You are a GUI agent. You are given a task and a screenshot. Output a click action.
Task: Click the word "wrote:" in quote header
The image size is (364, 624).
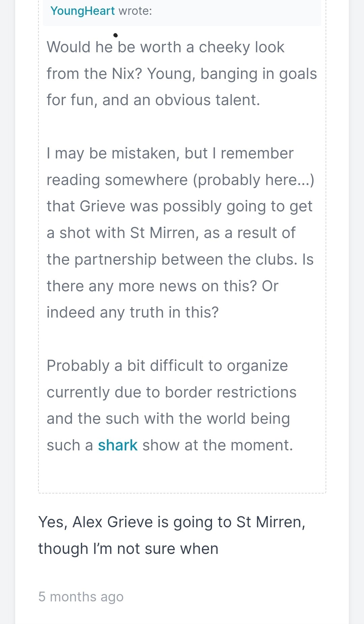coord(135,11)
